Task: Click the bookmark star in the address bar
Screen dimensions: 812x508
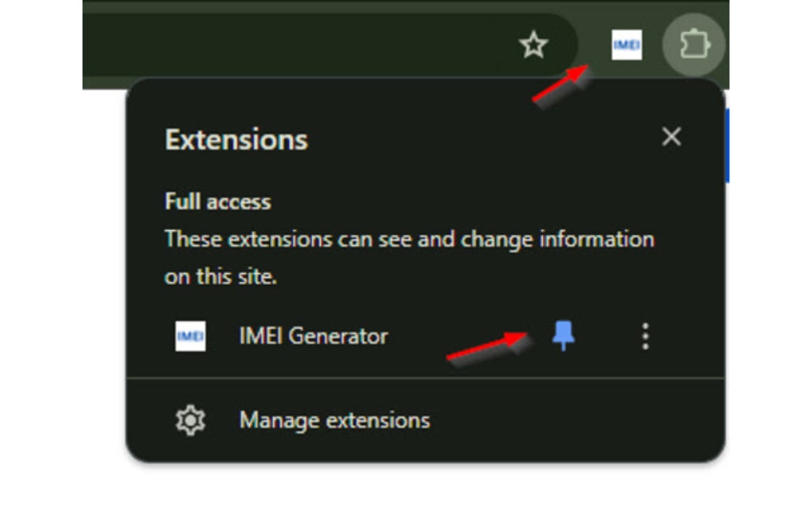Action: [532, 45]
